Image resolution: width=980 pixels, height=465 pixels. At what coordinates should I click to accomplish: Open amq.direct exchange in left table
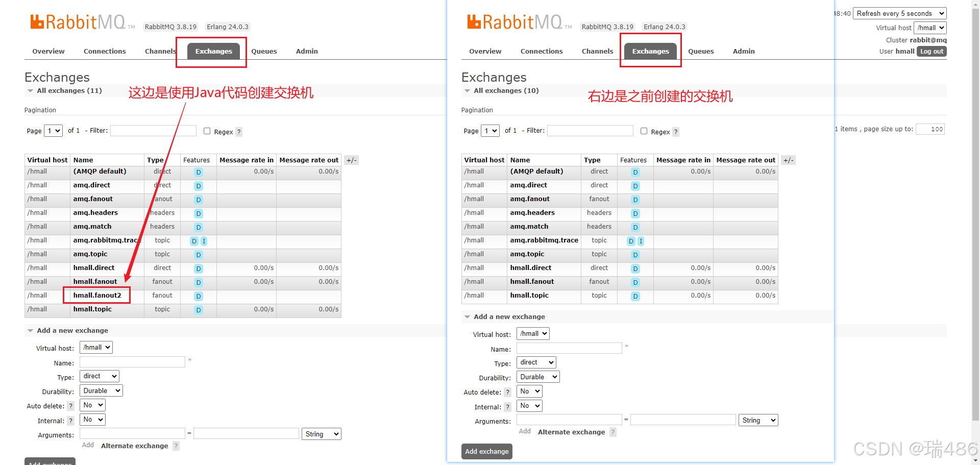91,185
